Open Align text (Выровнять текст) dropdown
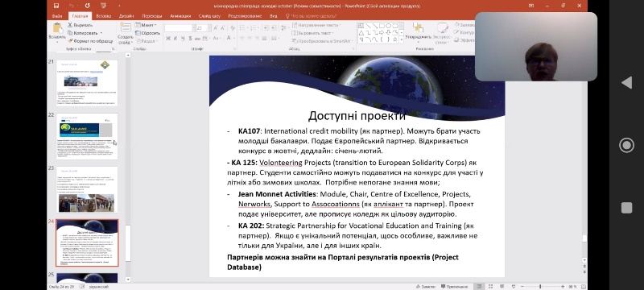 point(313,33)
